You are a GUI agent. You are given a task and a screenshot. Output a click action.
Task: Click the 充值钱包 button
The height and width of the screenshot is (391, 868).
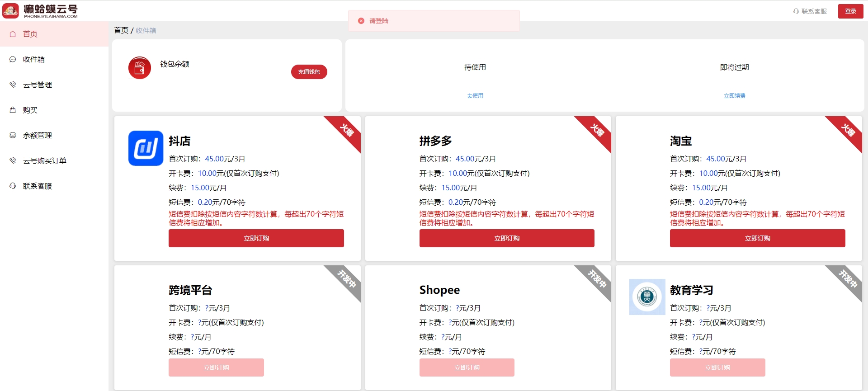point(309,72)
